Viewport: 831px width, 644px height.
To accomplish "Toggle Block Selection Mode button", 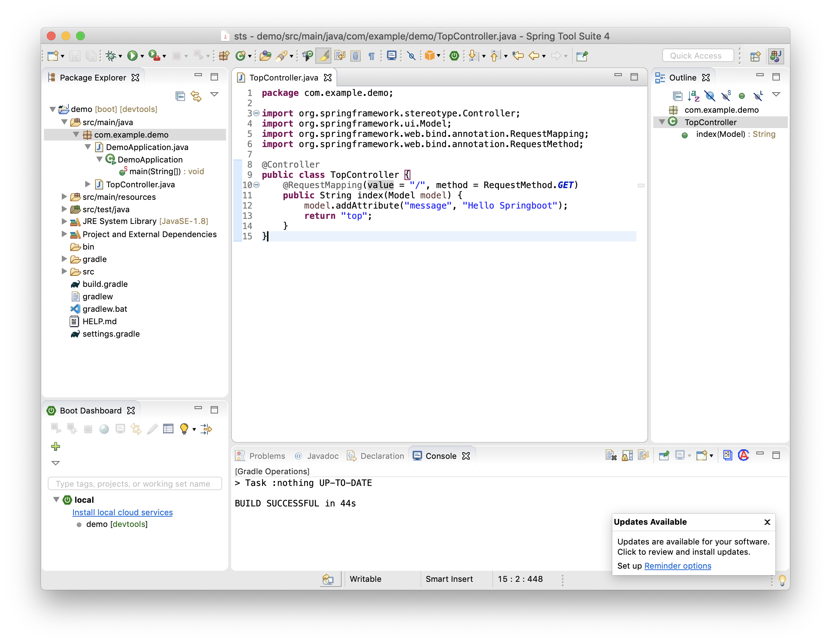I will click(x=356, y=56).
